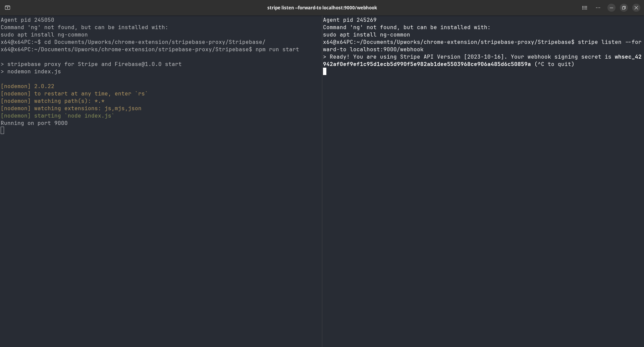Screen dimensions: 644x347
Task: Click 'sudo apt install ng-common' in left pane
Action: point(44,35)
